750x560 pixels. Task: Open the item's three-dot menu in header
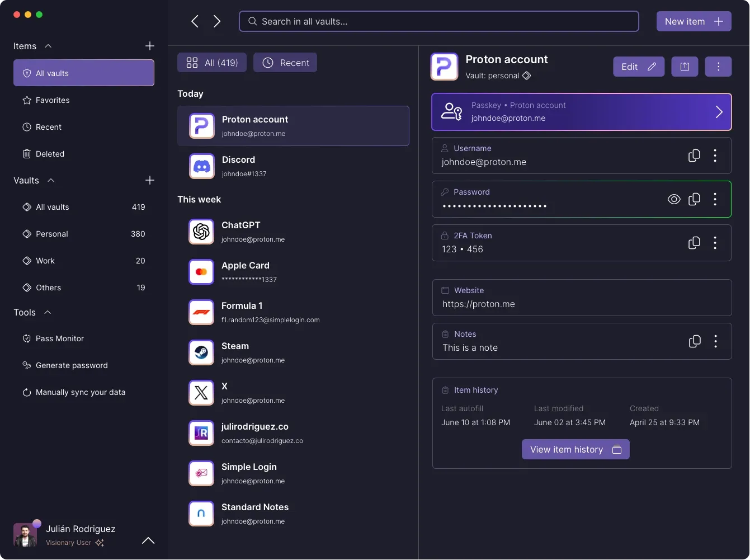718,67
